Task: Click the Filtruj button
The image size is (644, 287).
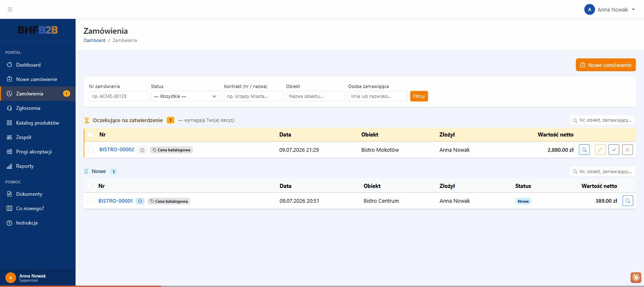Action: coord(419,96)
